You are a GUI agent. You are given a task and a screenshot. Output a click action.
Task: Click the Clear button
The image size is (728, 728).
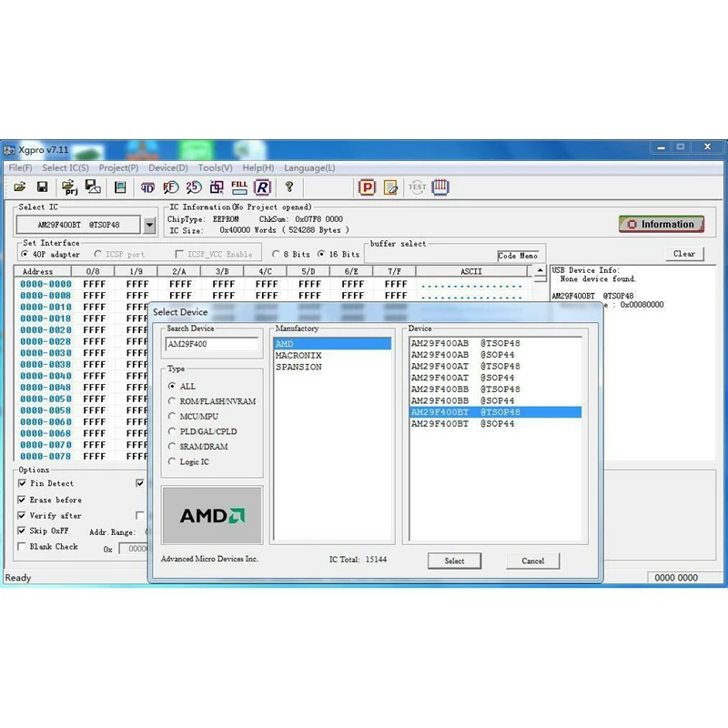(684, 254)
